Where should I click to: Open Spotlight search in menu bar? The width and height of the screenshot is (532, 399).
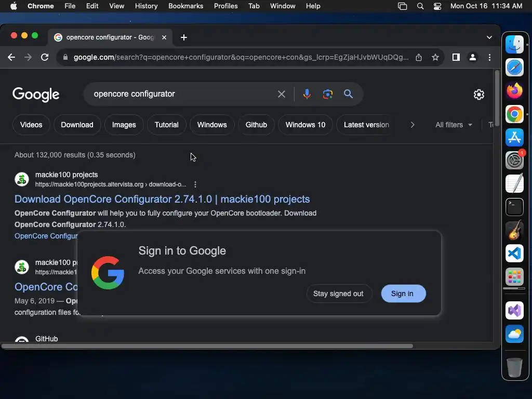click(420, 6)
